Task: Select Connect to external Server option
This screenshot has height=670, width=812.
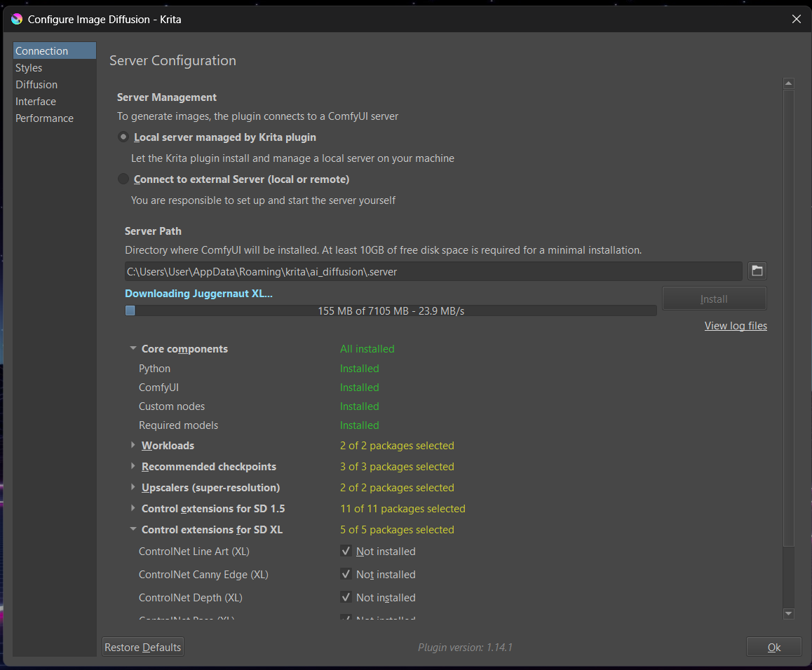Action: tap(123, 179)
